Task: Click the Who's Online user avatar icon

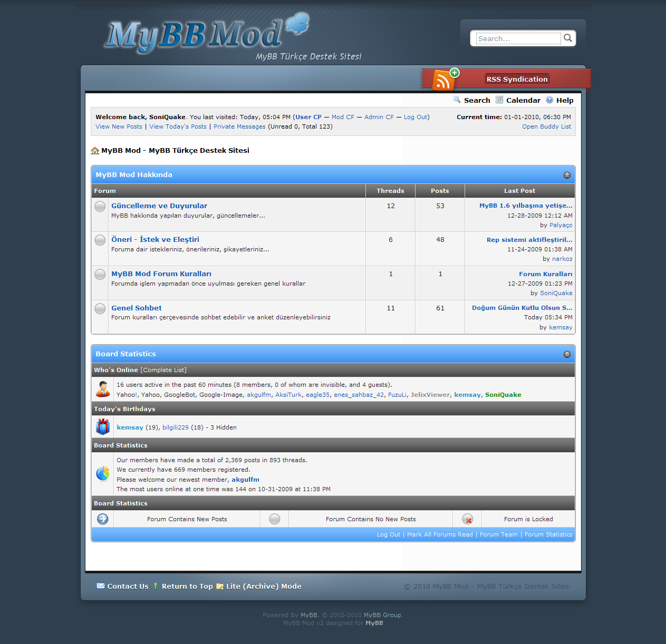Action: [103, 389]
